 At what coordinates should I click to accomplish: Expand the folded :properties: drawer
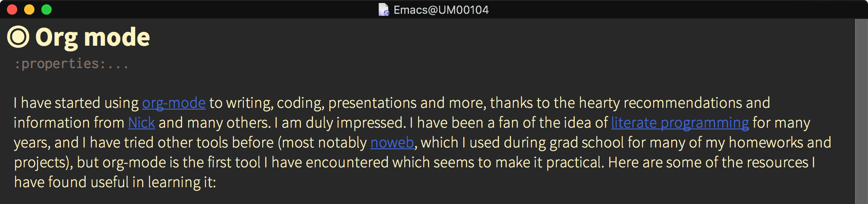tap(60, 64)
